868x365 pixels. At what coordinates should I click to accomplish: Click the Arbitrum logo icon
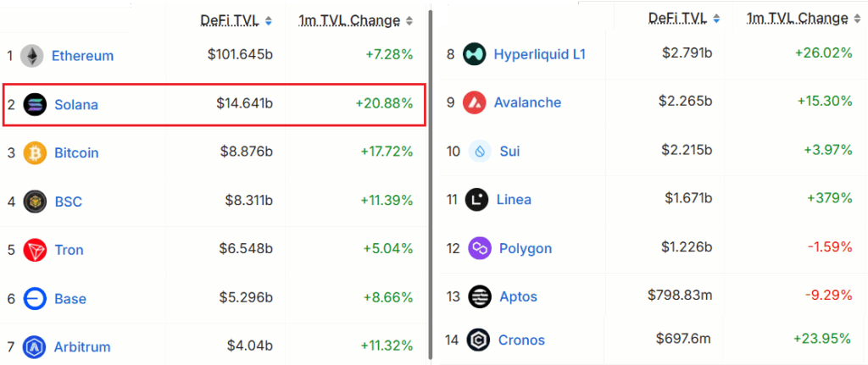(35, 346)
